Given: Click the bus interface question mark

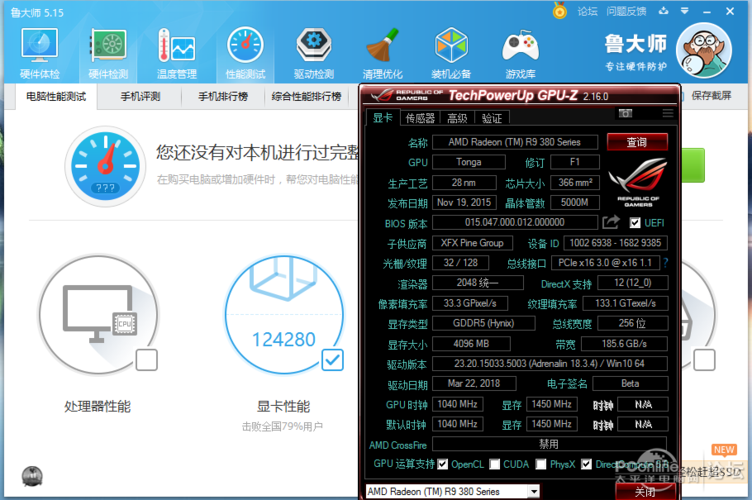Looking at the screenshot, I should coord(665,263).
